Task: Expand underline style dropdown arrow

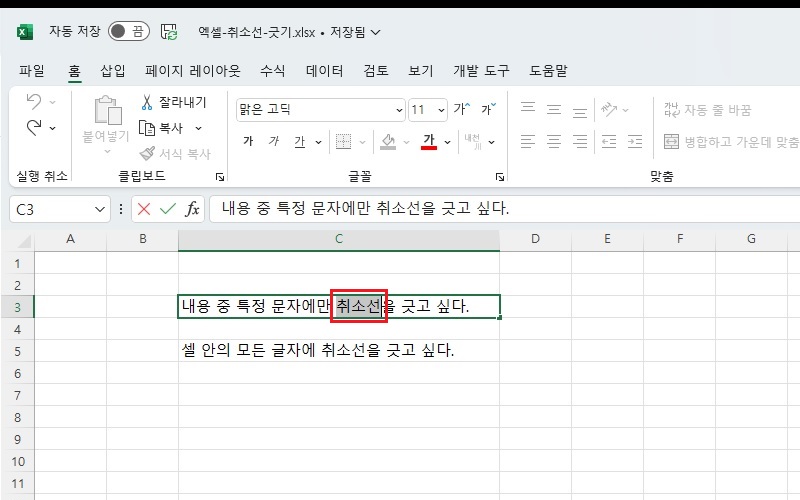Action: [x=318, y=142]
